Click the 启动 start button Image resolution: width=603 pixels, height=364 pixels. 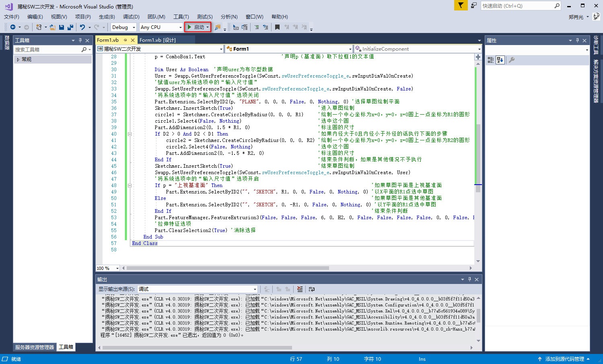(197, 27)
